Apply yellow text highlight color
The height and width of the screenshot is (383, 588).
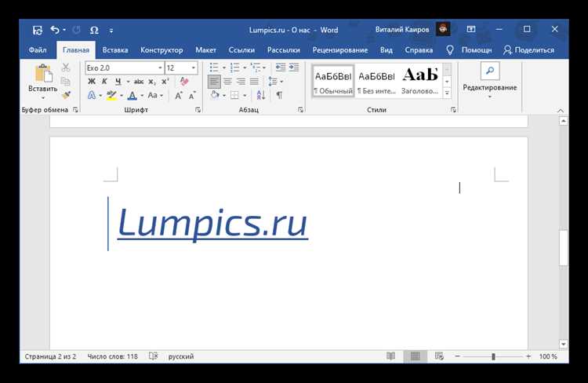(111, 96)
